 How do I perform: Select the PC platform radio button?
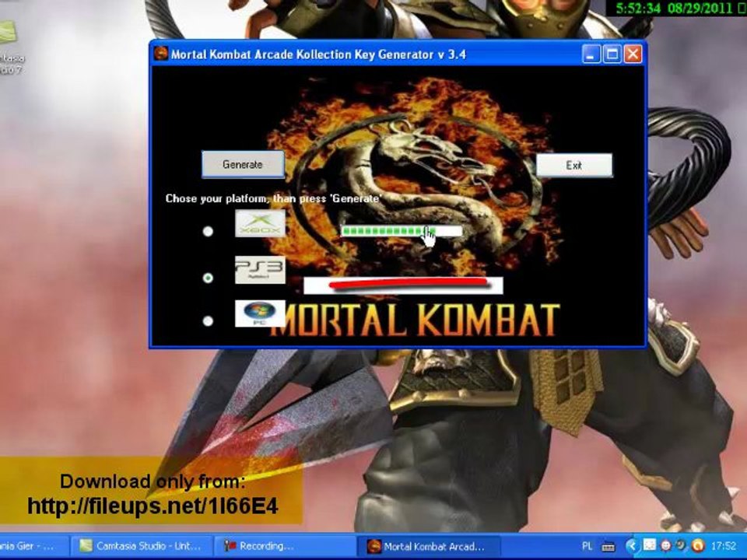[x=208, y=321]
